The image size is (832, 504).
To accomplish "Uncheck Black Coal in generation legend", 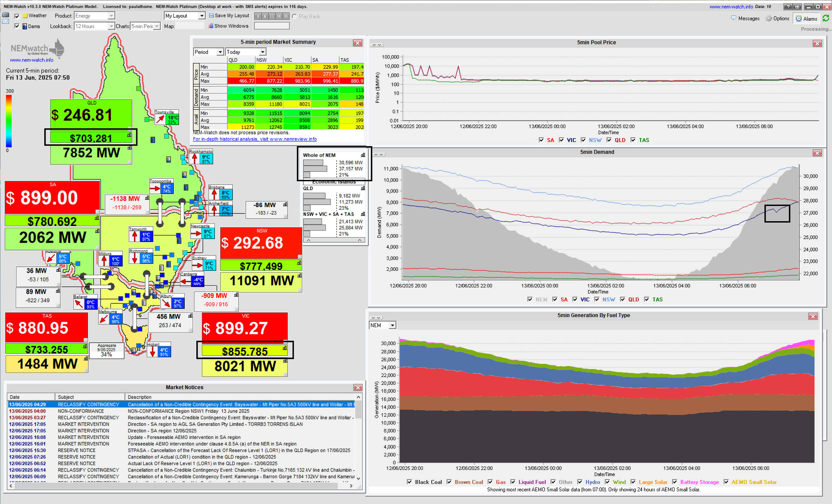I will (409, 482).
